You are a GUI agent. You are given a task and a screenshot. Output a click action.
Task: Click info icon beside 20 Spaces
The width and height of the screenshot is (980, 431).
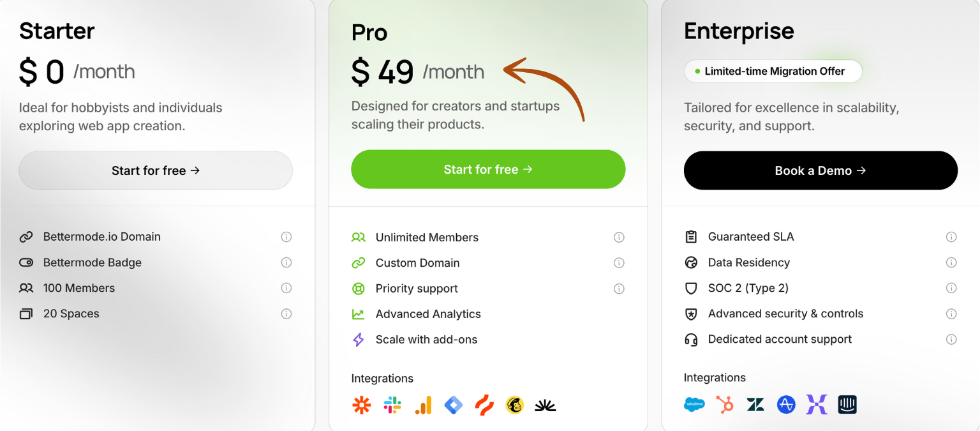coord(286,314)
